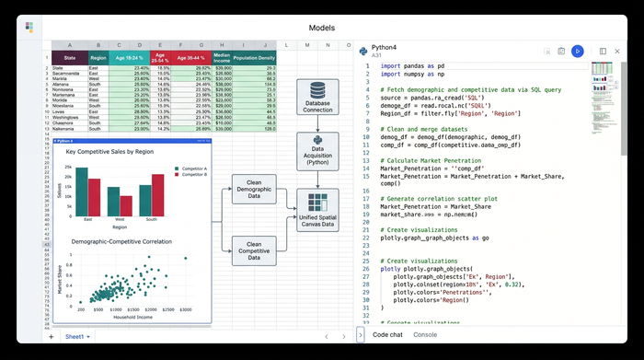Click the Key Competitive Sales by Region title

(x=109, y=152)
